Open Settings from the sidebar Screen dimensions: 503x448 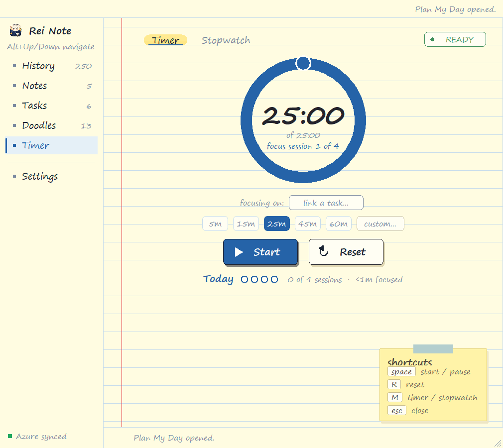52,176
